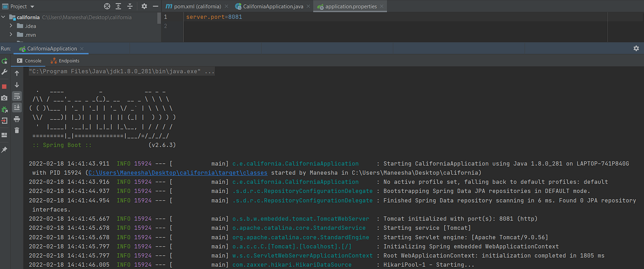This screenshot has height=269, width=644.
Task: Click 'HikariPool-1 - Starting...' log text
Action: coord(429,265)
